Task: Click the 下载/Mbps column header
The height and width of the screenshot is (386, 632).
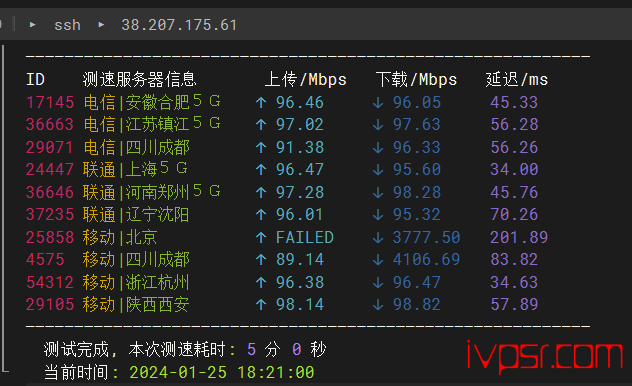Action: pyautogui.click(x=416, y=79)
